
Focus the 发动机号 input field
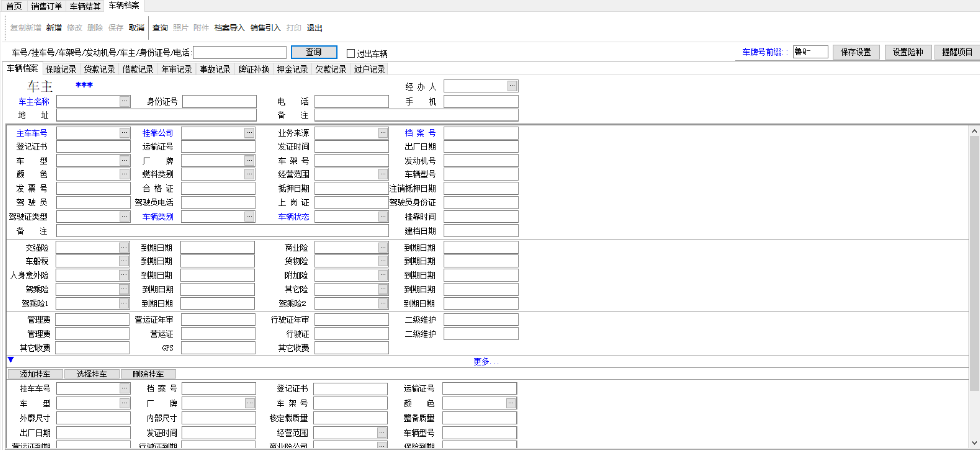[x=481, y=161]
